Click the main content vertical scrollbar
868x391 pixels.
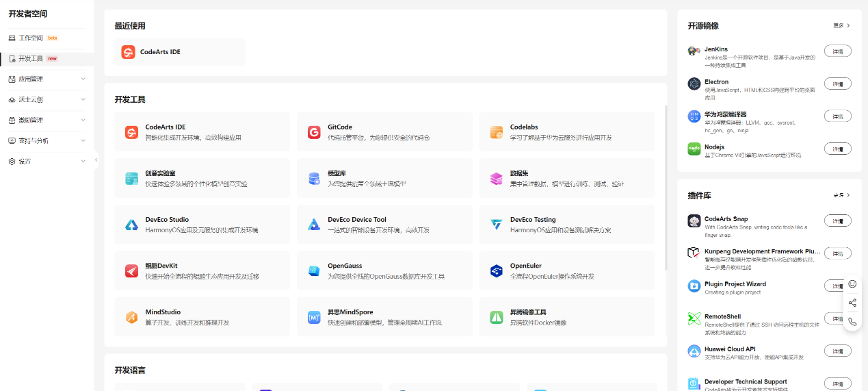(x=666, y=188)
